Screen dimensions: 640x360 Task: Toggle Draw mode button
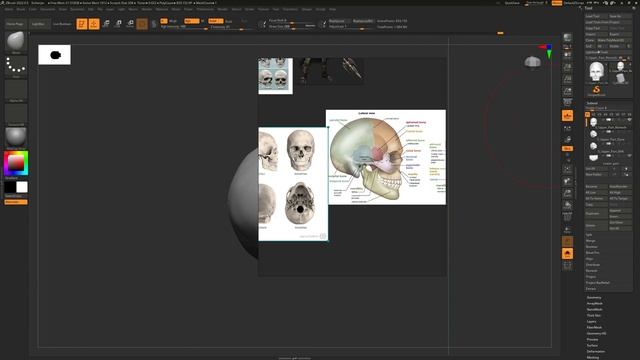pyautogui.click(x=94, y=24)
